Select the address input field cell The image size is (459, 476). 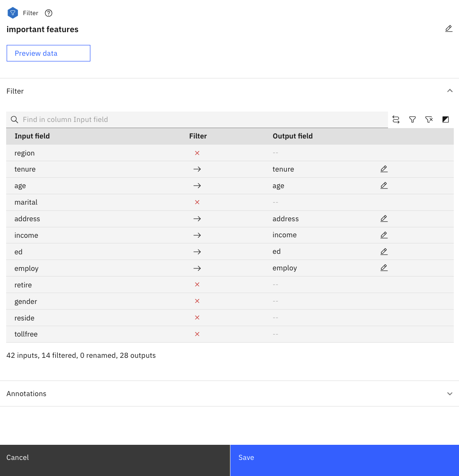(x=27, y=218)
